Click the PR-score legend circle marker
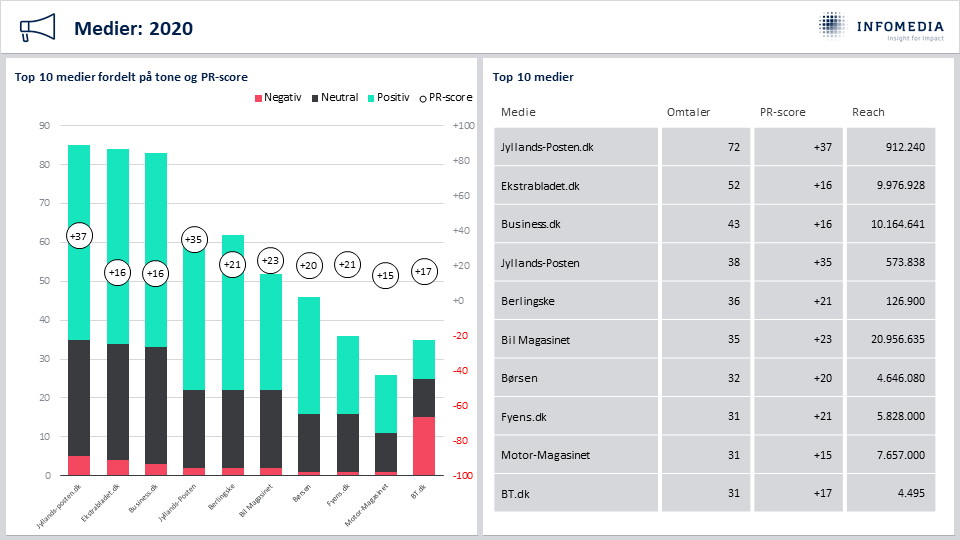 (x=422, y=99)
